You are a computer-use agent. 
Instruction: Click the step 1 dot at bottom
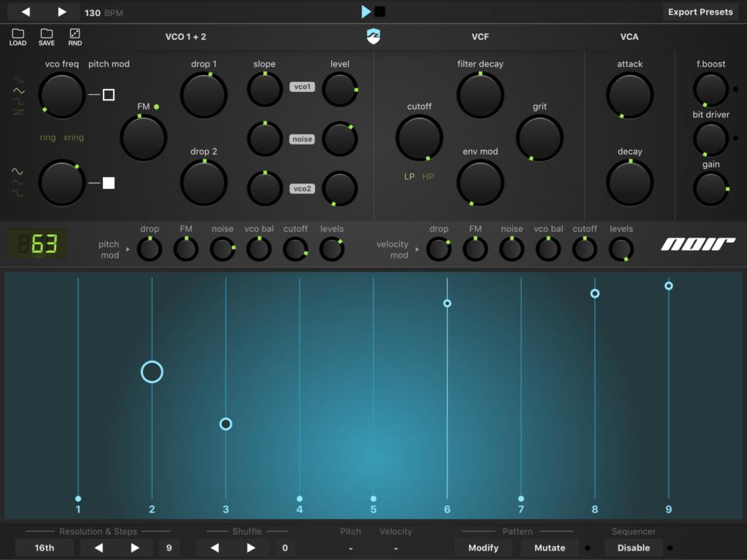[x=78, y=499]
